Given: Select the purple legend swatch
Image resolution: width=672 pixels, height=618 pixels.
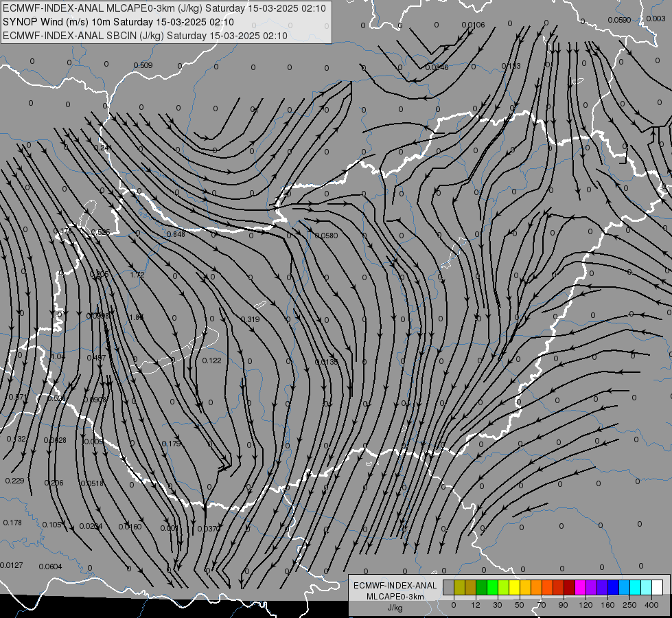Looking at the screenshot, I should pyautogui.click(x=592, y=587).
